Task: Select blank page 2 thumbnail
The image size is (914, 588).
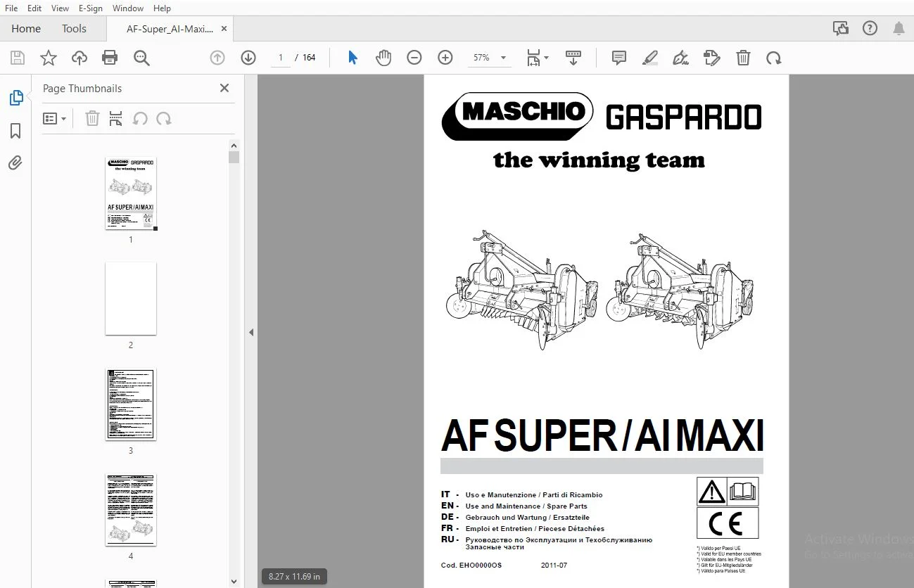Action: tap(131, 299)
